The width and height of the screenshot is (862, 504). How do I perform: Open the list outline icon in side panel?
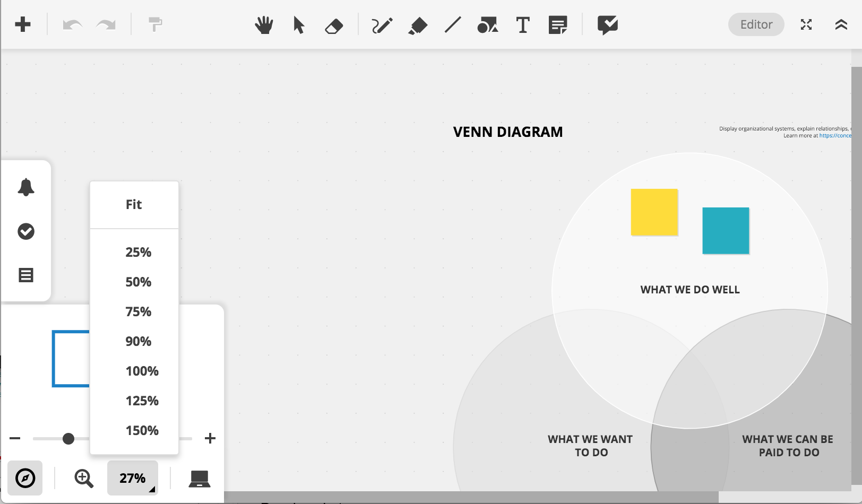click(26, 275)
